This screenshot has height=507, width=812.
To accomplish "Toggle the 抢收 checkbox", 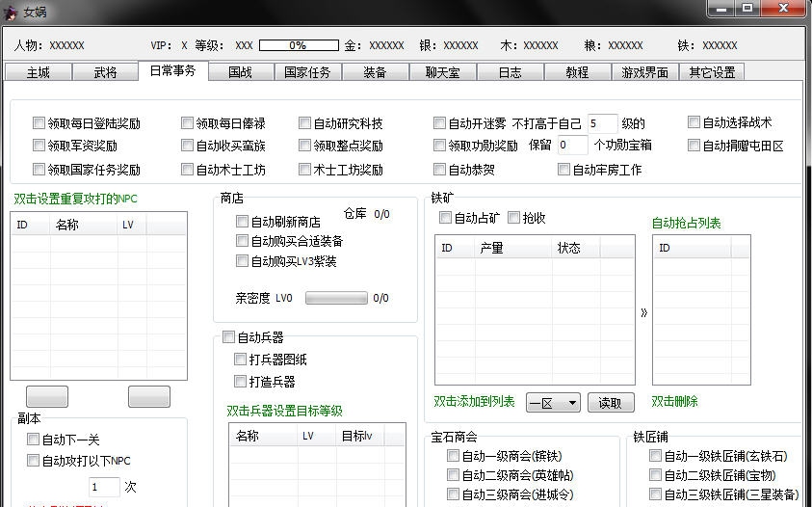I will (x=513, y=218).
